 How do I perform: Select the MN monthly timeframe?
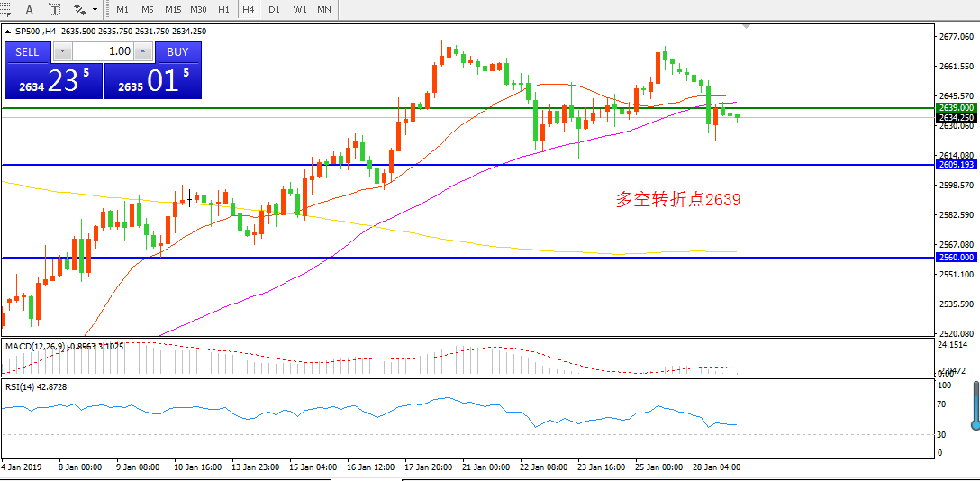[x=324, y=9]
